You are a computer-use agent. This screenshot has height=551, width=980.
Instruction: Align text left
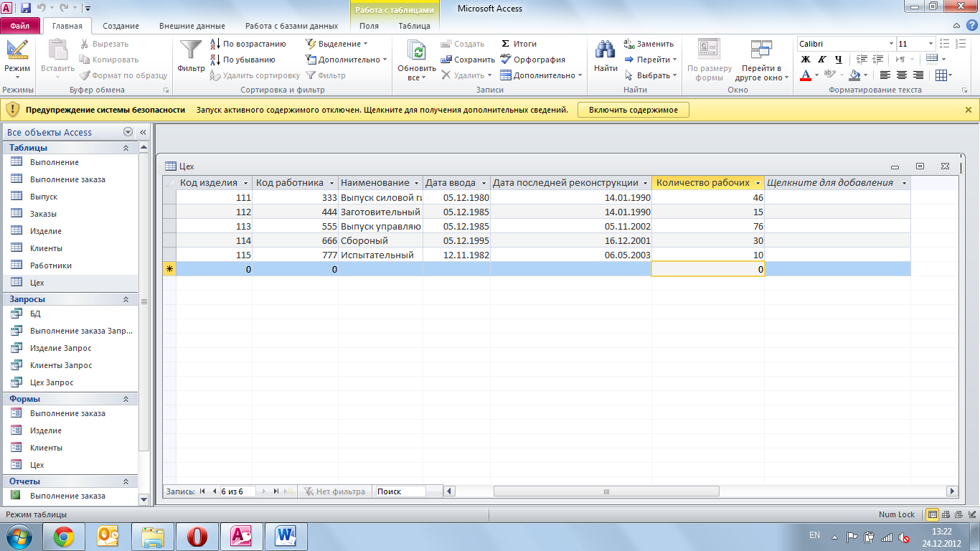[885, 75]
